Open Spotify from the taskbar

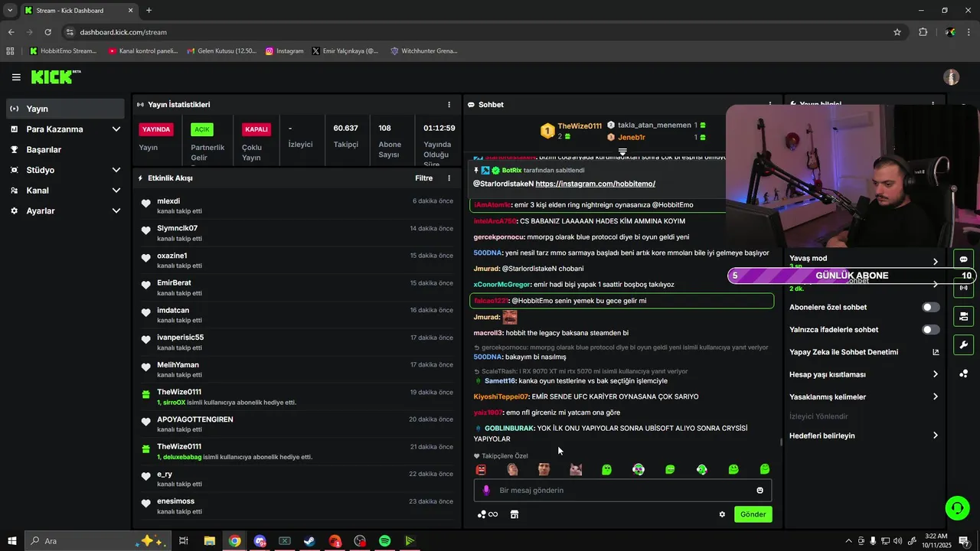[384, 541]
